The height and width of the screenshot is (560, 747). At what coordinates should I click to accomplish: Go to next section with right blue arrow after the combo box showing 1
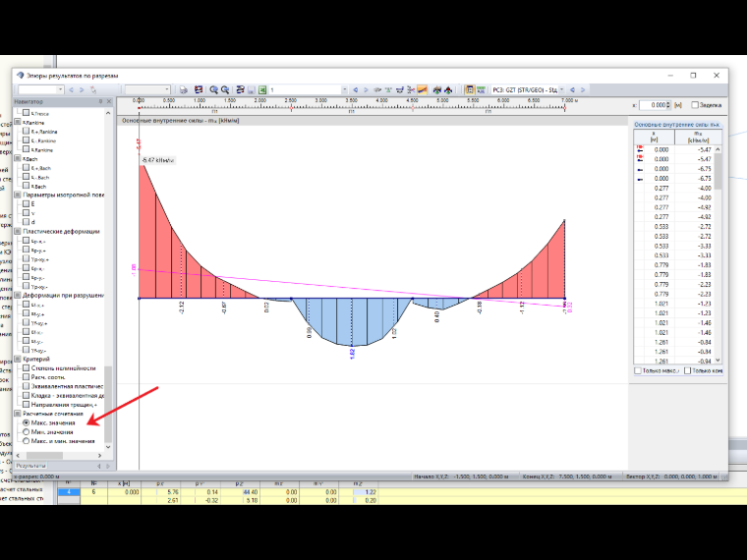(x=366, y=90)
